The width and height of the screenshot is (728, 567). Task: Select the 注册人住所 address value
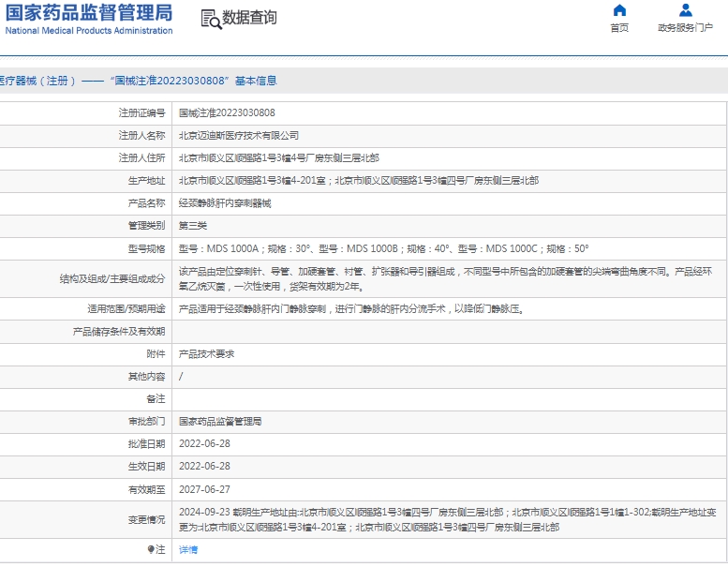[x=279, y=158]
